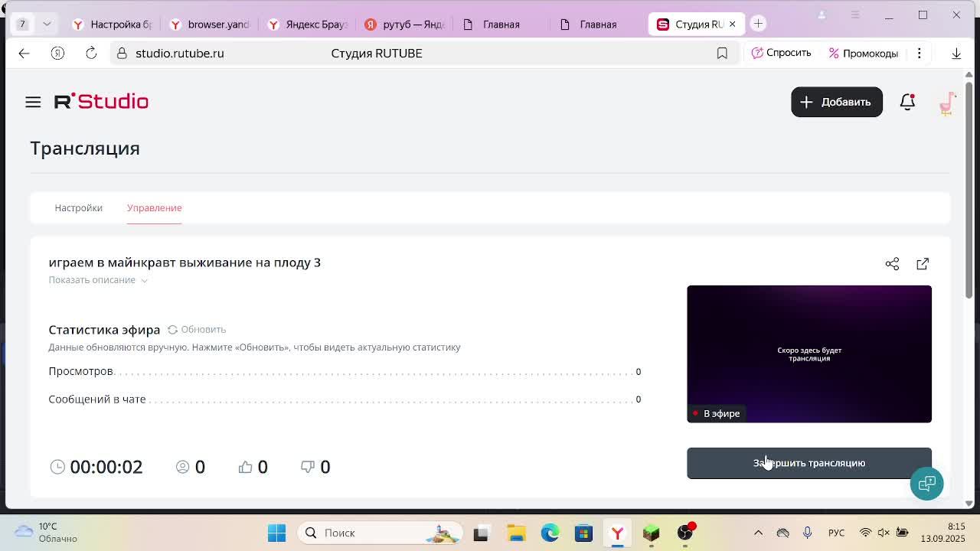The image size is (980, 551).
Task: Click network and volume tray icons
Action: point(884,533)
